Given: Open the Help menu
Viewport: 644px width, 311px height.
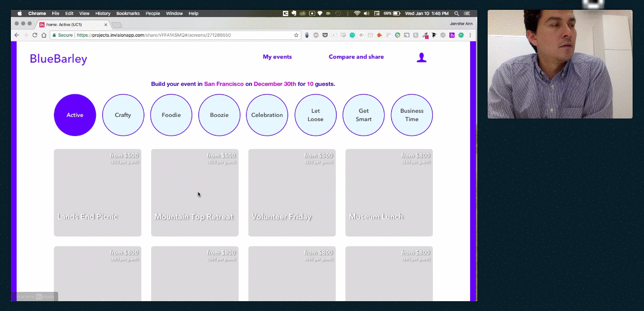Looking at the screenshot, I should tap(194, 13).
